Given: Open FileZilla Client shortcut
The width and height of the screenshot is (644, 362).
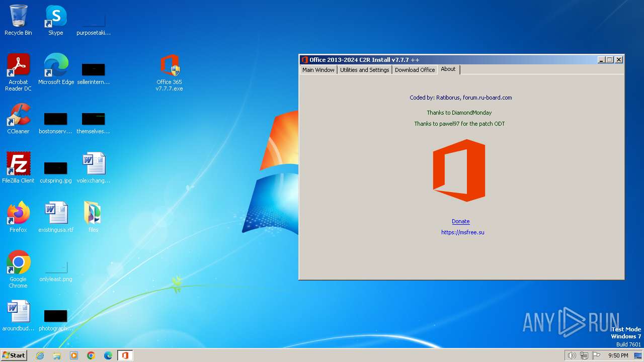Looking at the screenshot, I should (x=18, y=168).
